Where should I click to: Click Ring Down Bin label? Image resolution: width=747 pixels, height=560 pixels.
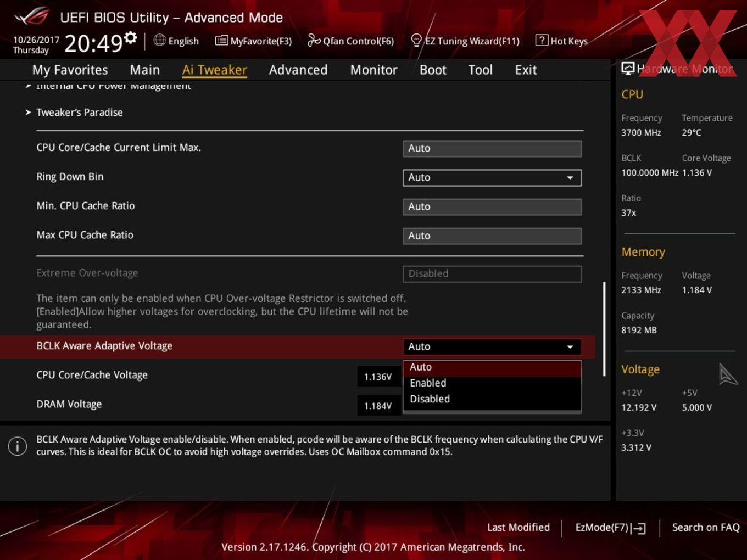click(70, 177)
